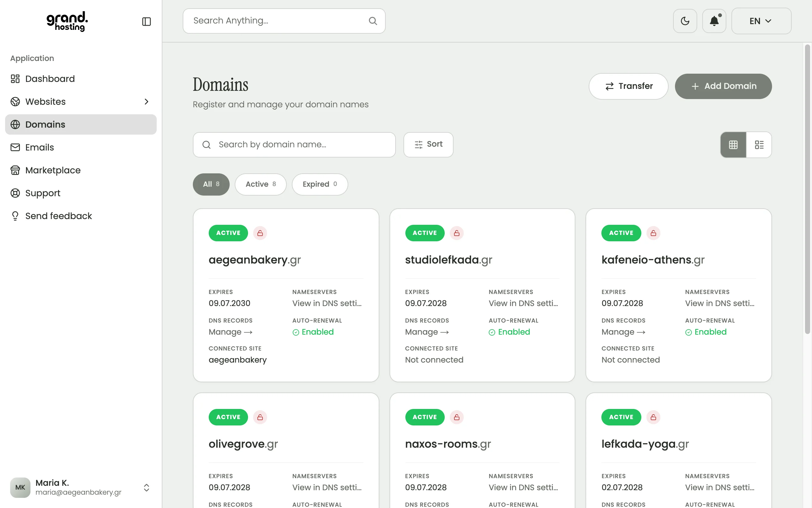Click ACTIVE badge on studiolefkada.gr card
The width and height of the screenshot is (812, 508).
point(425,233)
